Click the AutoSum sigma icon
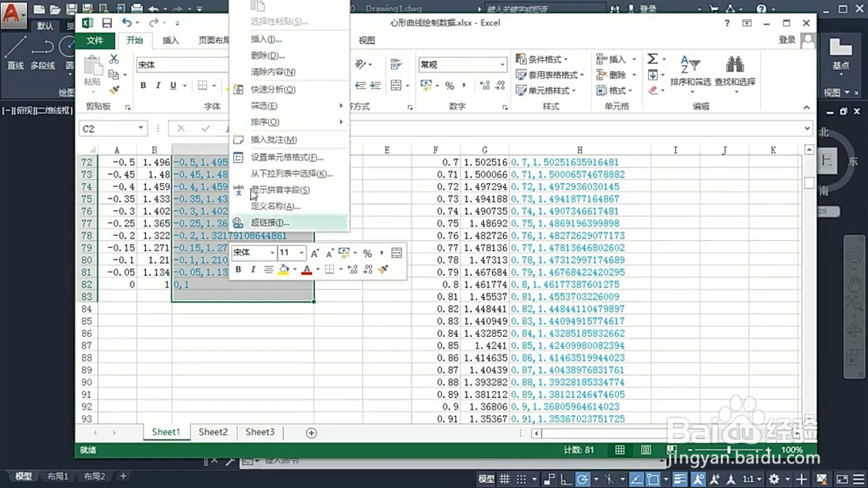The height and width of the screenshot is (488, 868). pos(652,60)
